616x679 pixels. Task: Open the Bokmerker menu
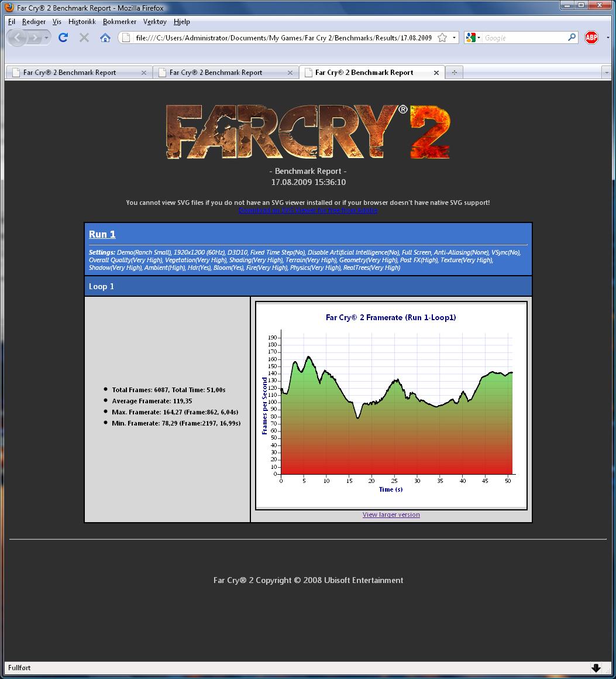pos(119,22)
